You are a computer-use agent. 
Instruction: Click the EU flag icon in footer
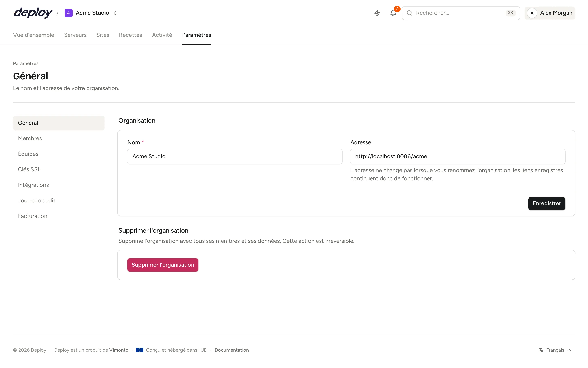(139, 350)
